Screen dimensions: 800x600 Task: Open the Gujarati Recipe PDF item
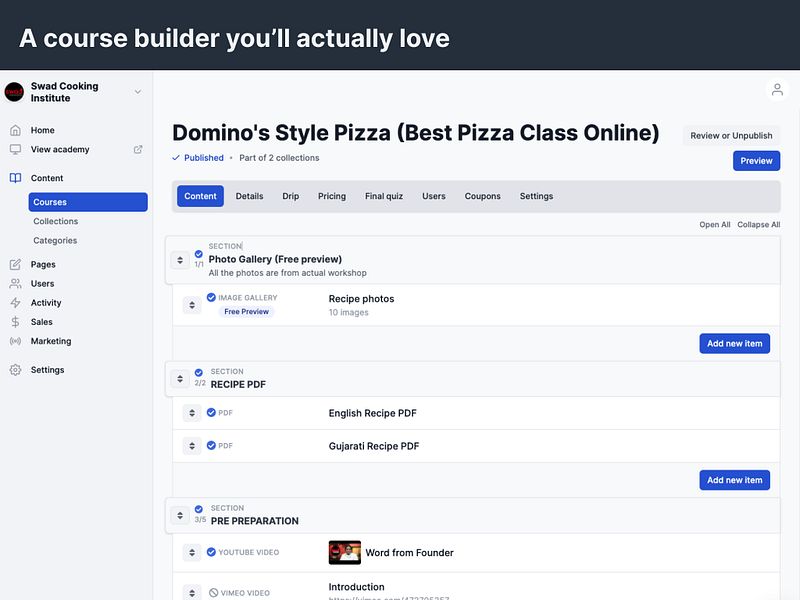click(373, 446)
